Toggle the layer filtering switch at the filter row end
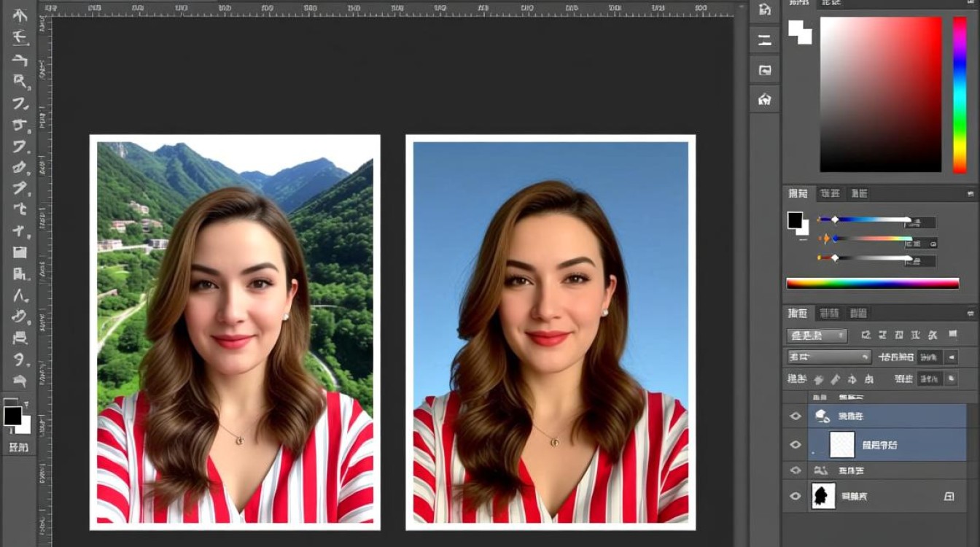Image resolution: width=980 pixels, height=547 pixels. [x=952, y=334]
